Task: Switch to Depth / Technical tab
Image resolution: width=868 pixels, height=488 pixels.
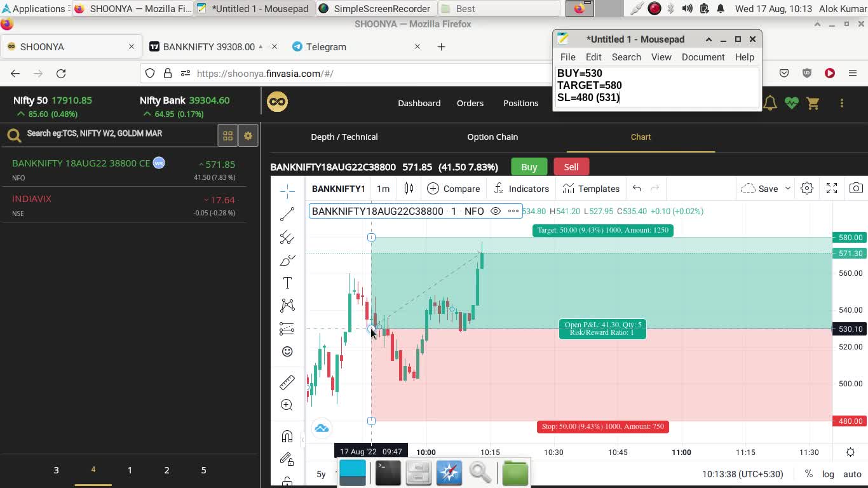Action: click(x=344, y=137)
